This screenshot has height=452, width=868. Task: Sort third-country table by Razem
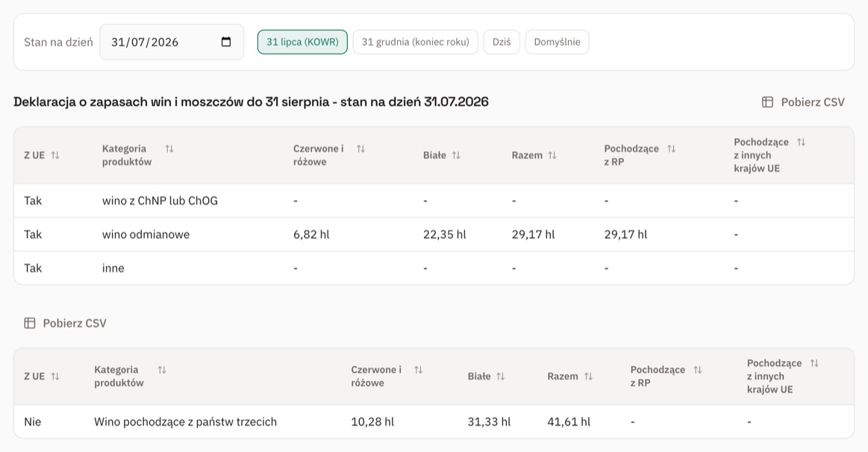click(588, 376)
